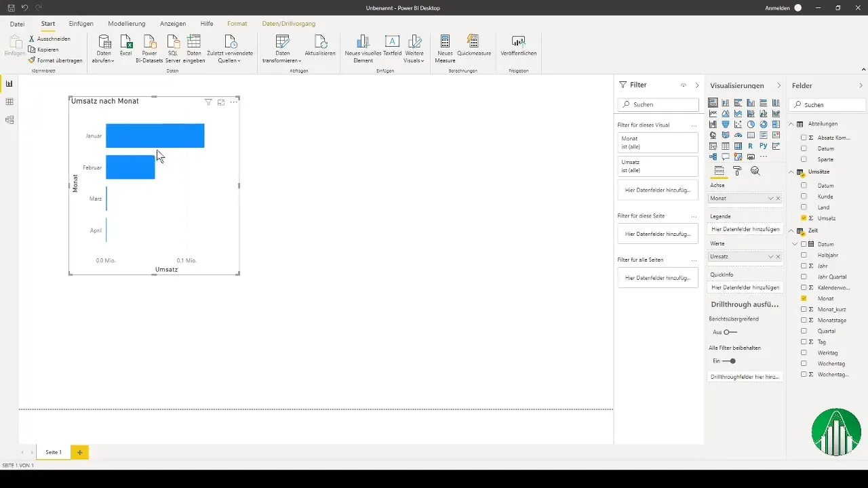
Task: Check the Quartal field checkbox
Action: coord(804,331)
